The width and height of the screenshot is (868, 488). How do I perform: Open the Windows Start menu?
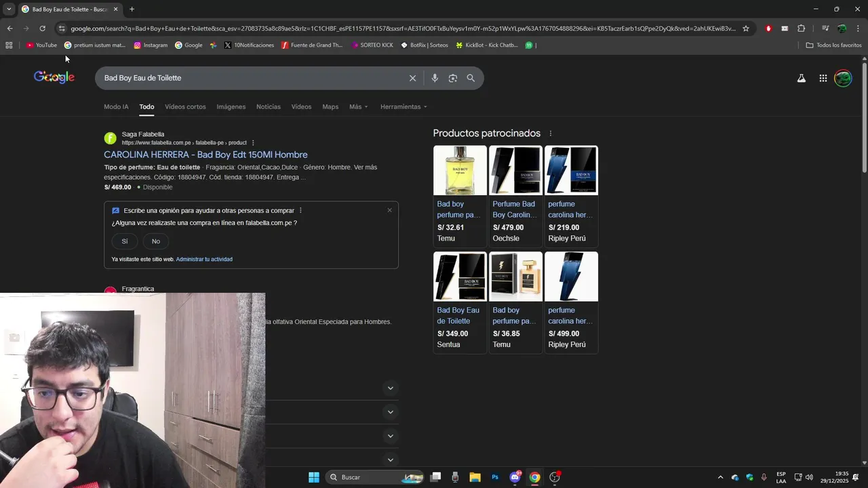314,477
